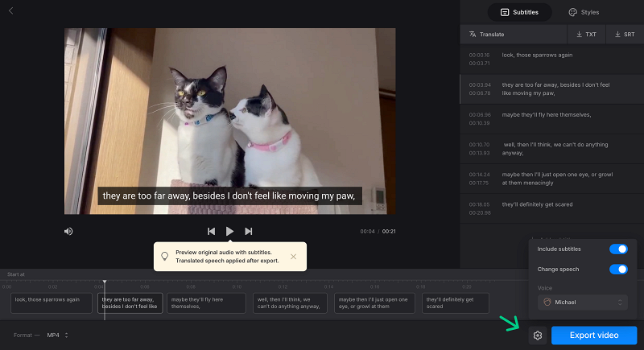Image resolution: width=644 pixels, height=350 pixels.
Task: Open the Michael voice dropdown
Action: pyautogui.click(x=583, y=303)
